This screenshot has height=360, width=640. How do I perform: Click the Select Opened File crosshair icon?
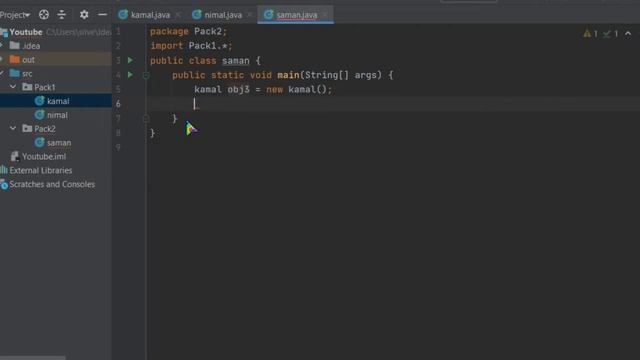click(x=44, y=15)
